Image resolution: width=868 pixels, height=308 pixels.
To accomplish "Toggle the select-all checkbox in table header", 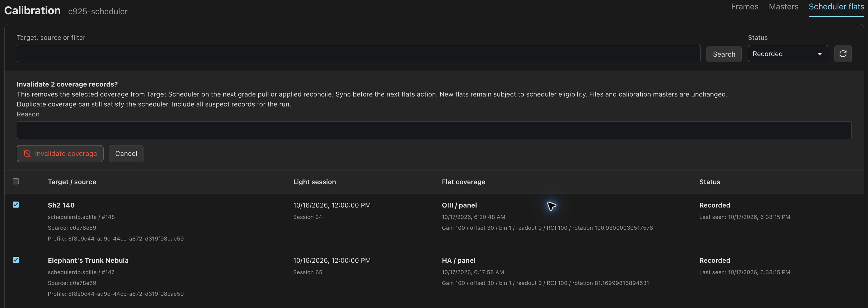I will pyautogui.click(x=16, y=181).
